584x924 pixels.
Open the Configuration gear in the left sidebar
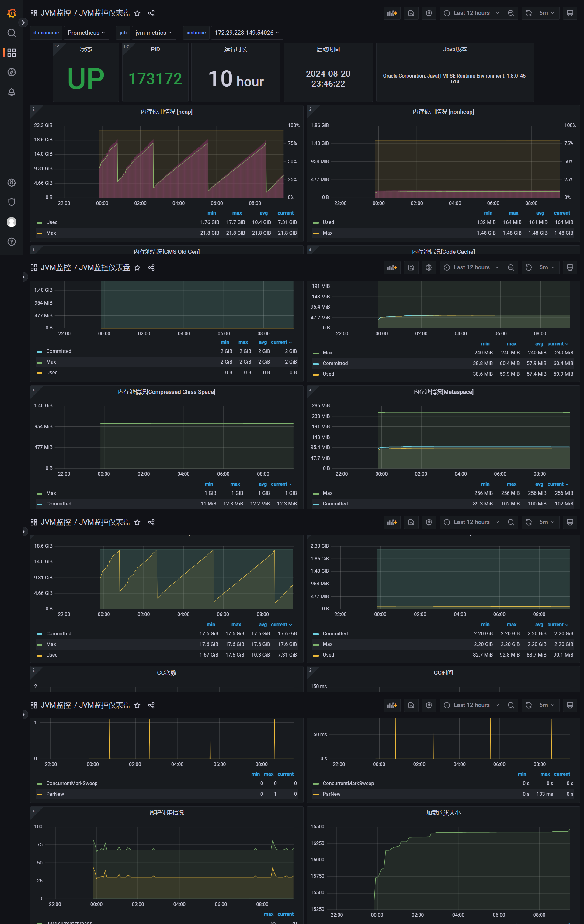12,183
